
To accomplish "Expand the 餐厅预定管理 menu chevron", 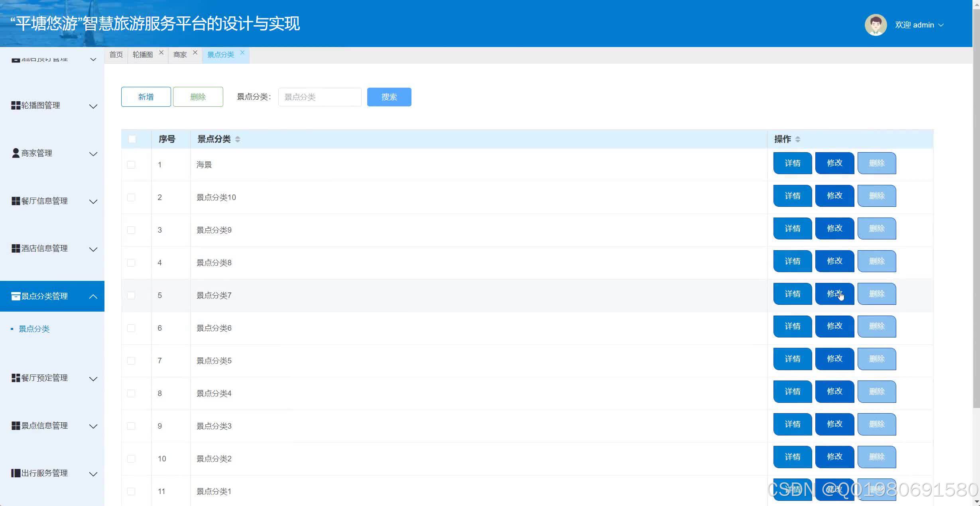I will point(94,379).
